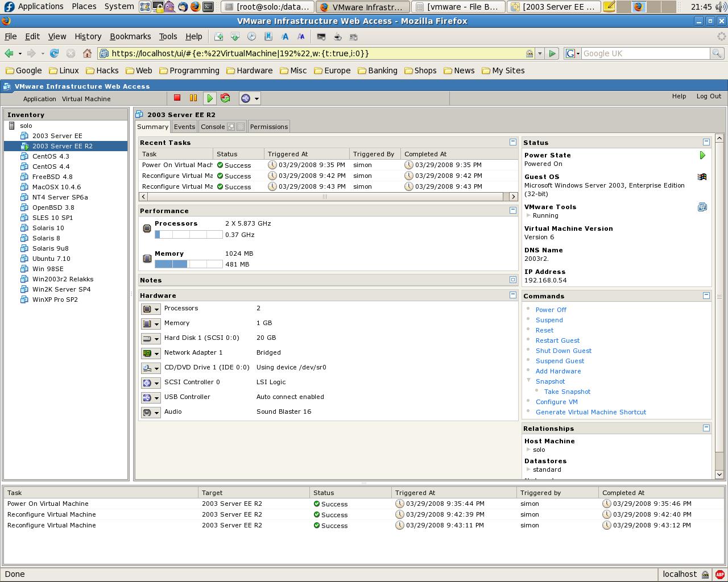
Task: Click the VMware Tools status icon
Action: click(702, 207)
